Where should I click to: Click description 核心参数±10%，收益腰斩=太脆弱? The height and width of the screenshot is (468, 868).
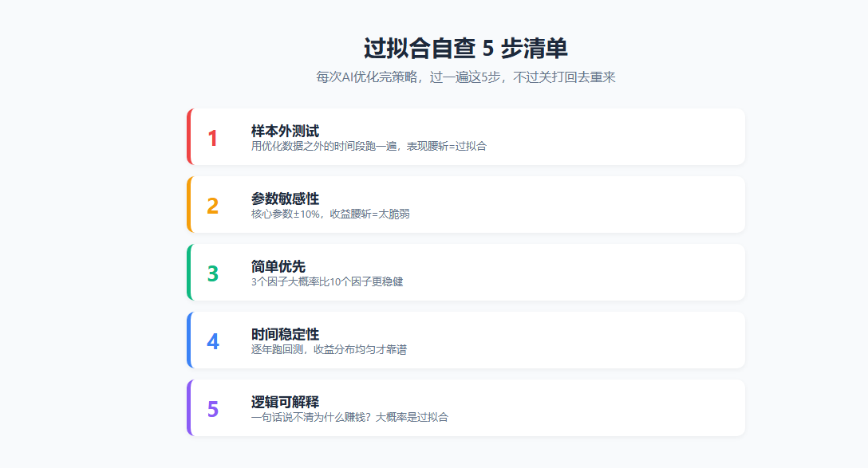(x=330, y=214)
